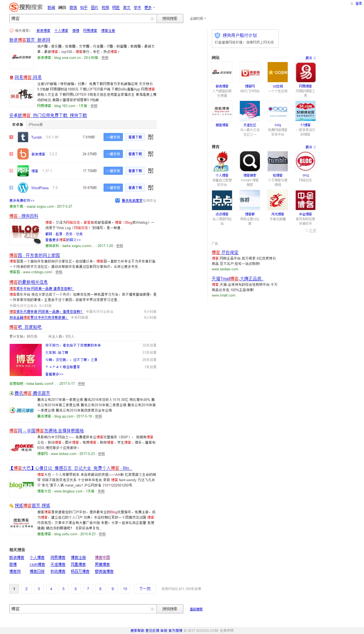Click the 腾讯电脑管家 shield icon
The height and width of the screenshot is (634, 364).
point(117,200)
